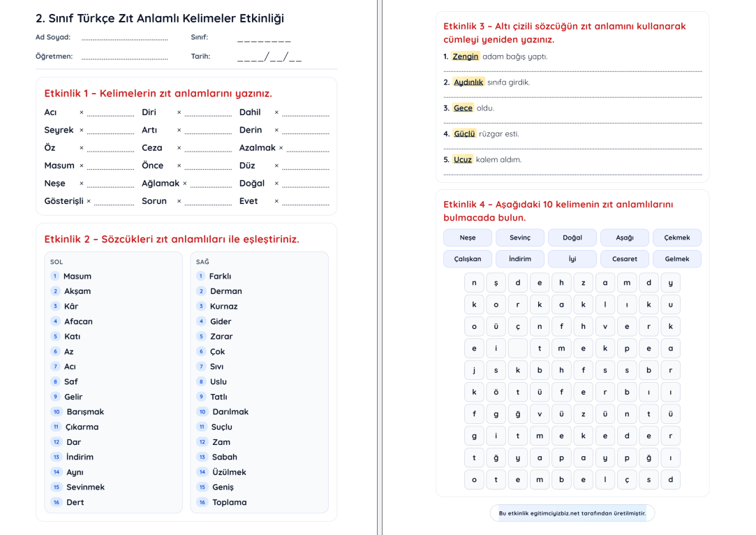Select Akşam in the left matching list

pyautogui.click(x=77, y=291)
